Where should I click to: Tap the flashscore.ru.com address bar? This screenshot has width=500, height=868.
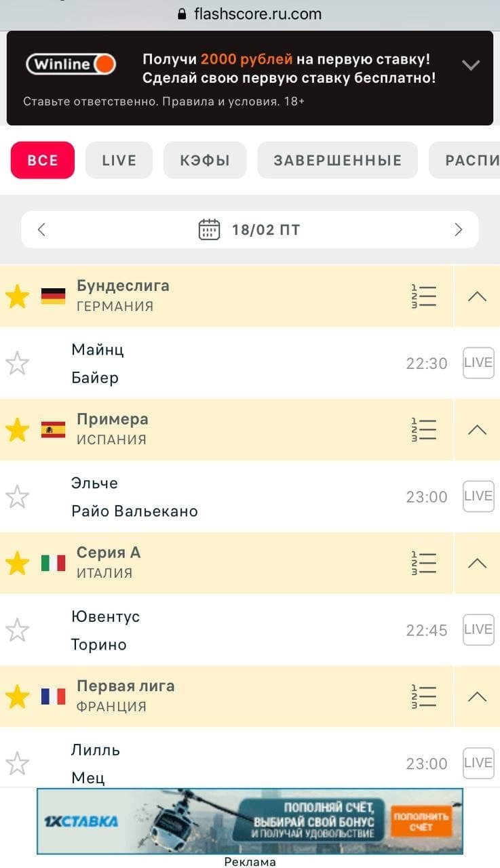(x=250, y=14)
